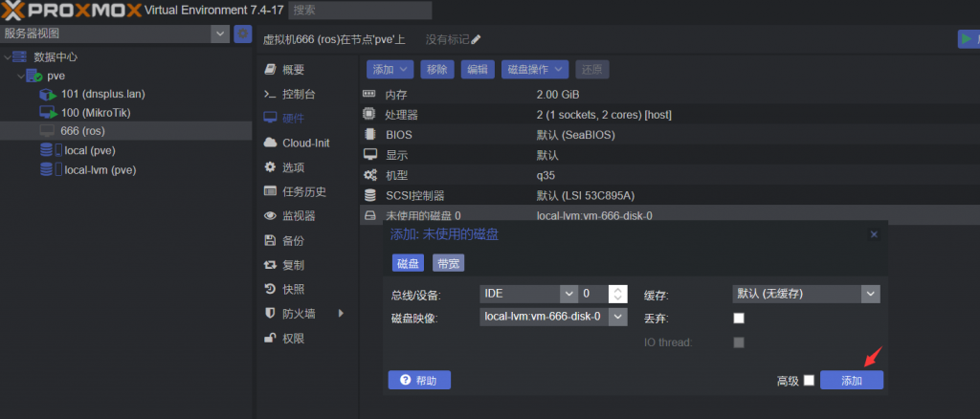980x419 pixels.
Task: Open server view settings gear icon
Action: 242,33
